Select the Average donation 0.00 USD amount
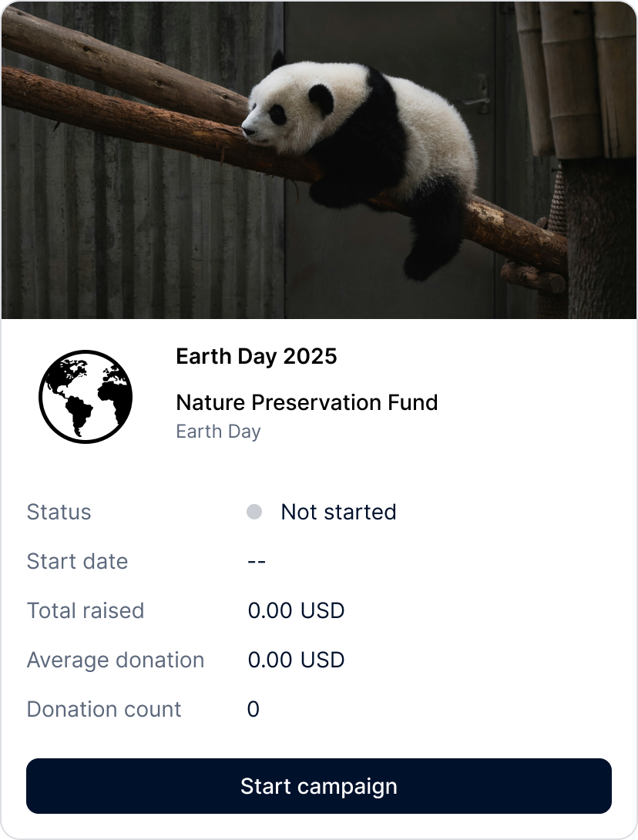 (x=296, y=660)
